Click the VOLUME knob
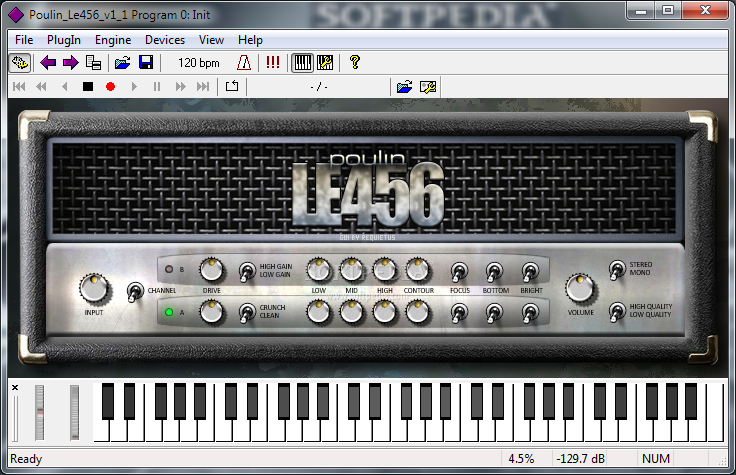Viewport: 736px width, 475px height. pyautogui.click(x=580, y=288)
